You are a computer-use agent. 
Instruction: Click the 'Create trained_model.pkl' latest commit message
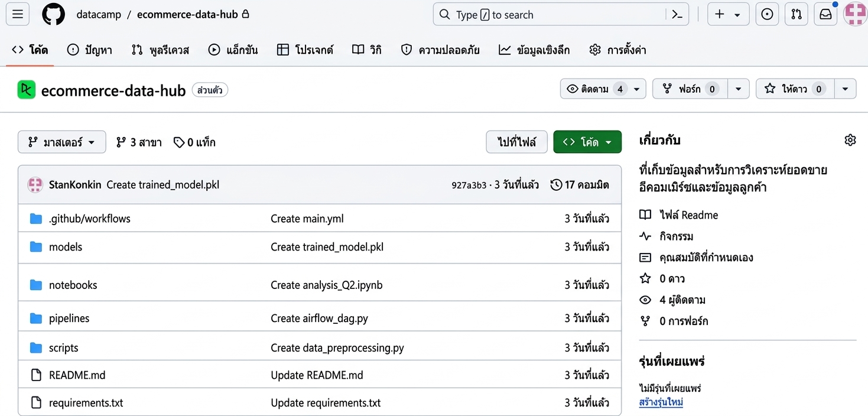162,185
